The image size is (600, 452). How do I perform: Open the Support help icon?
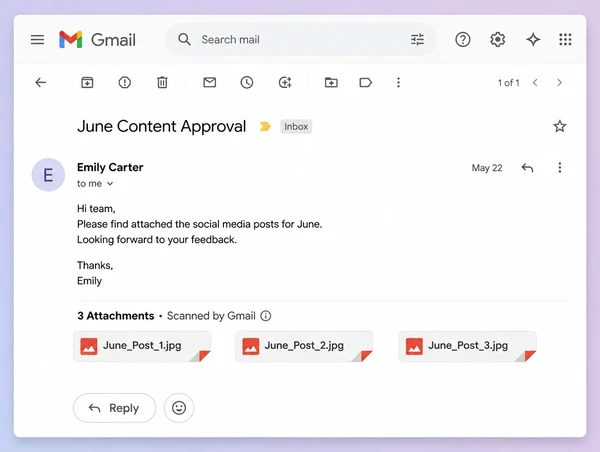coord(463,39)
